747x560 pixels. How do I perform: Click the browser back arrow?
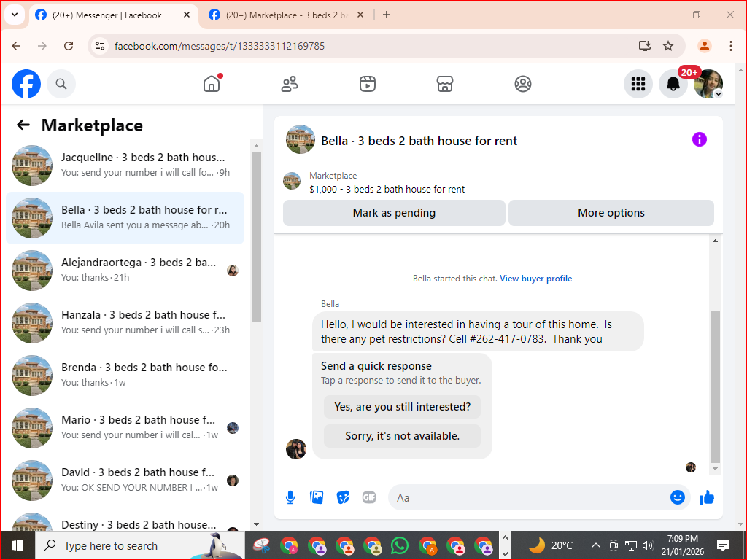coord(16,46)
